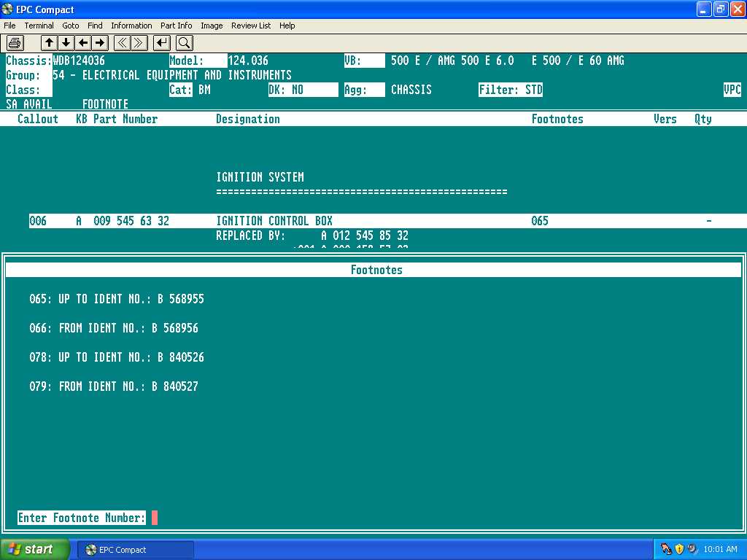Open the Review List menu
This screenshot has width=747, height=560.
coord(250,26)
